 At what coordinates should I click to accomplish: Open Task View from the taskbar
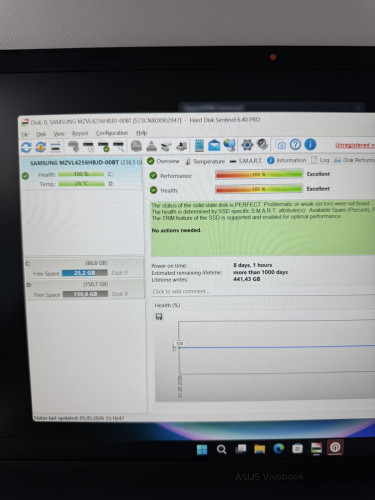[x=240, y=449]
